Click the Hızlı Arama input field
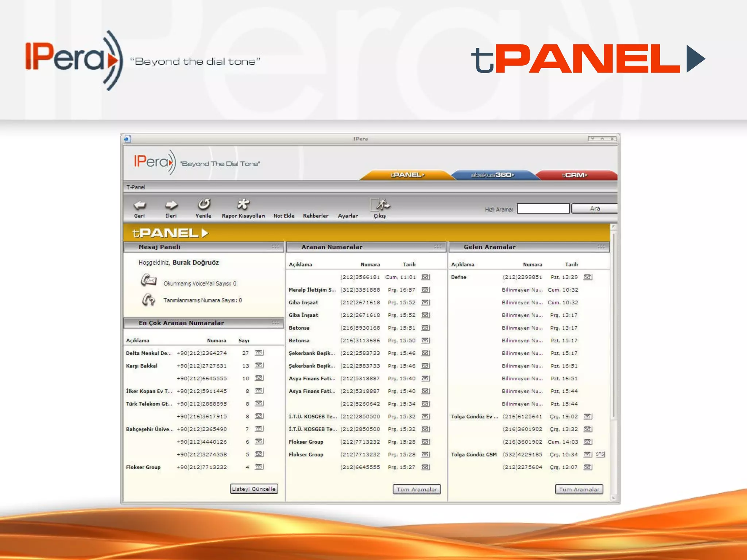Image resolution: width=747 pixels, height=560 pixels. point(543,209)
